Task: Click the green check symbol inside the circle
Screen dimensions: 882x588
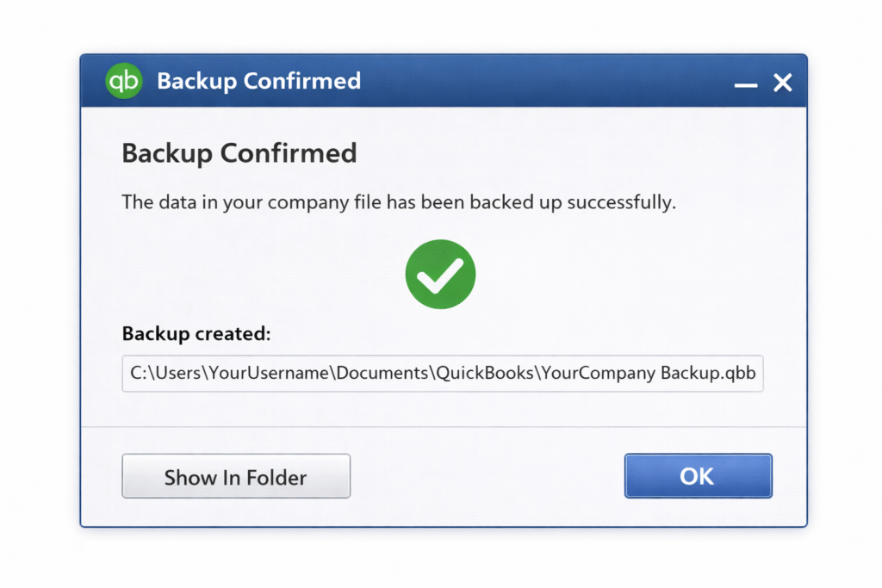Action: click(440, 274)
